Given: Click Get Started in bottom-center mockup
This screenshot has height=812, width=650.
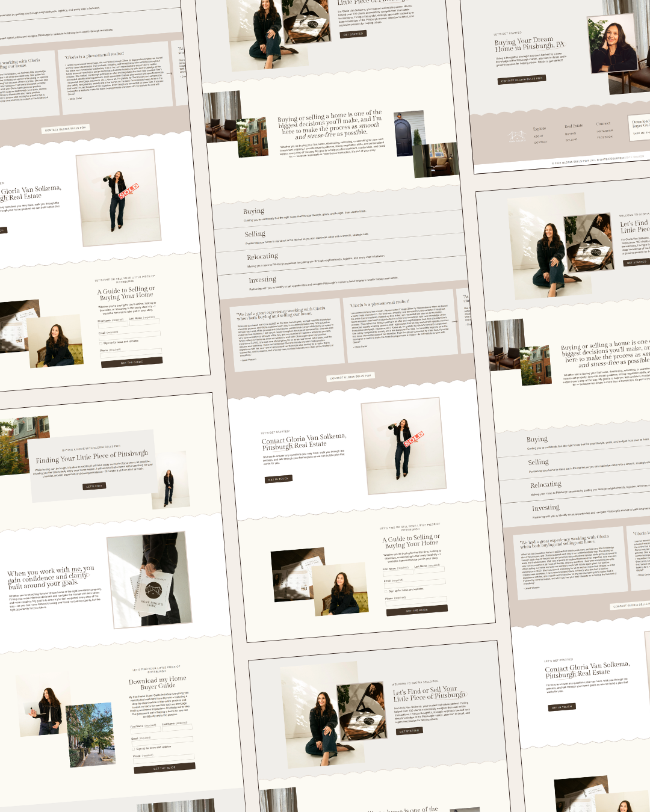Looking at the screenshot, I should 409,731.
